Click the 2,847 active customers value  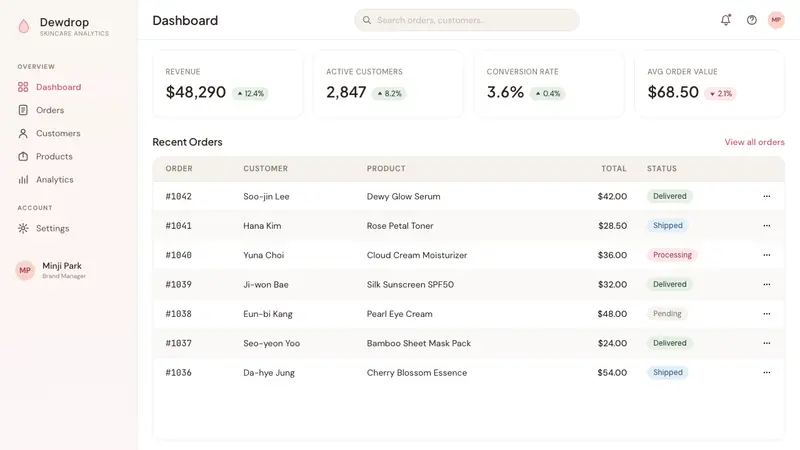point(346,92)
